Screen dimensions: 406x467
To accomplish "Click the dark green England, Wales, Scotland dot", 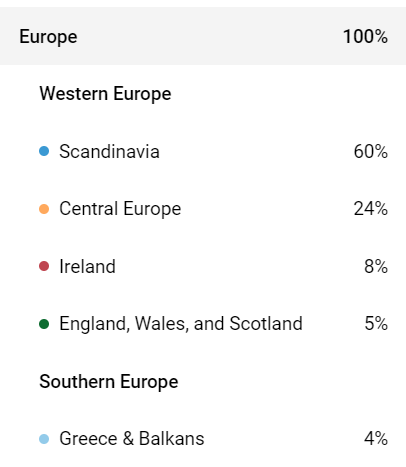I will click(44, 324).
